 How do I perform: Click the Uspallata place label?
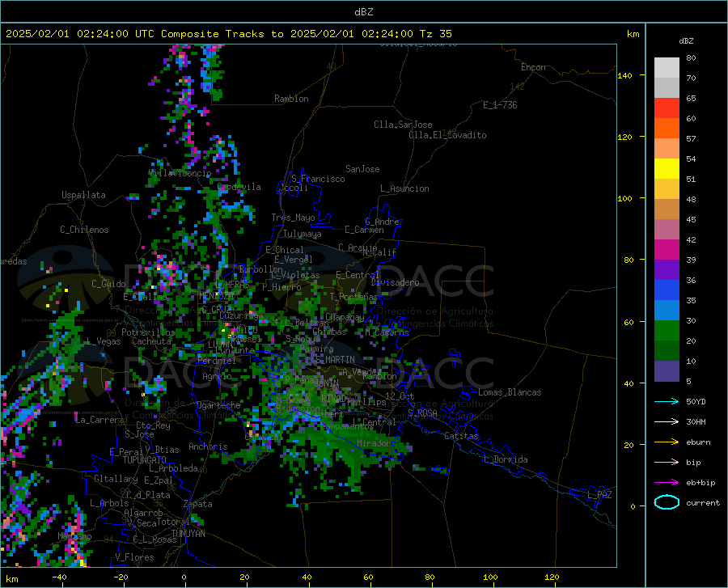point(83,195)
